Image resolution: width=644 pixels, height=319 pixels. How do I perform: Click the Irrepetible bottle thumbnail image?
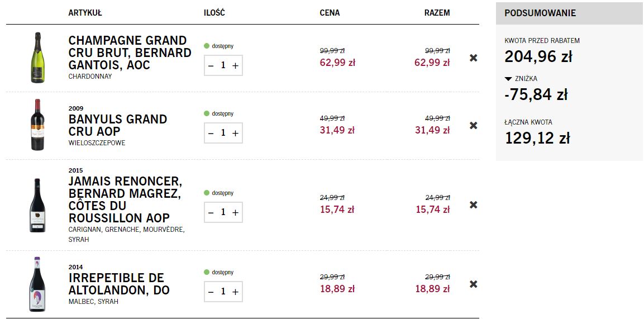(37, 284)
